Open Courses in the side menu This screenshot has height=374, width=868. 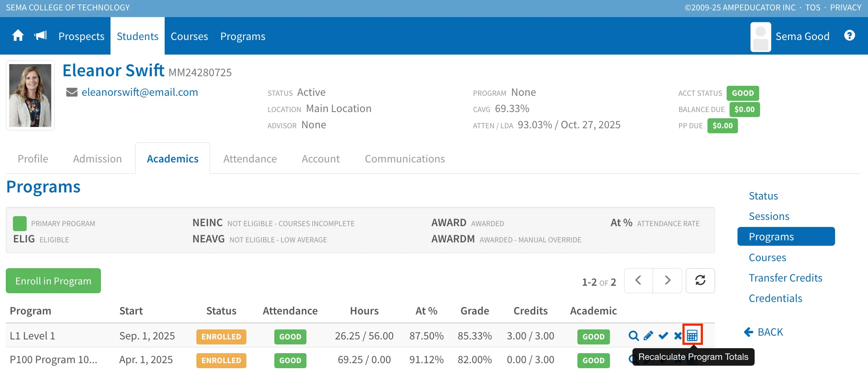(768, 257)
